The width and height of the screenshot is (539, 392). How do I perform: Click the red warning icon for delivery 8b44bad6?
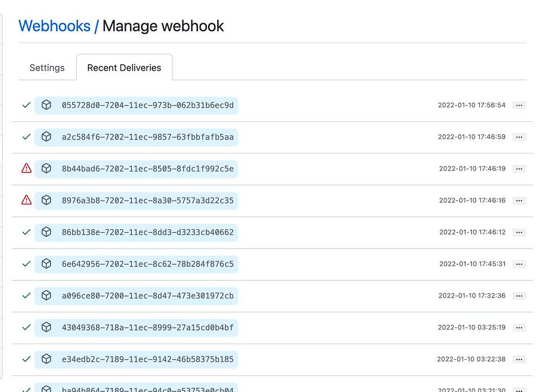point(26,169)
